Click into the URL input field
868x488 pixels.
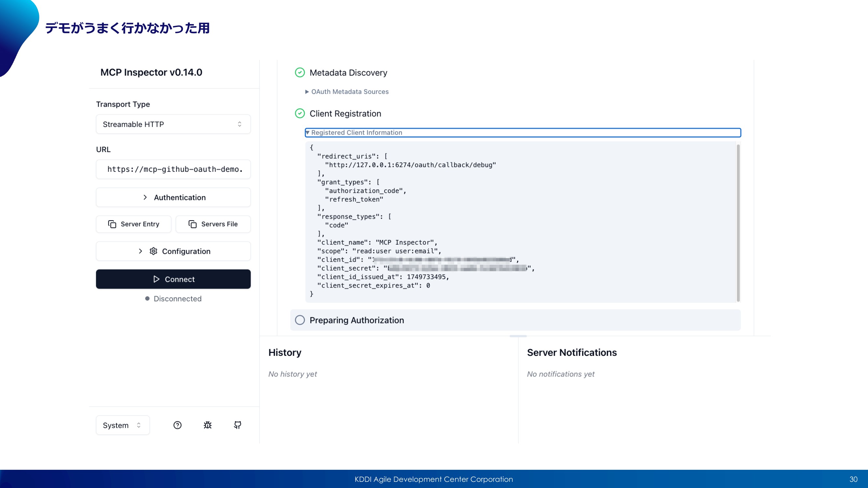pyautogui.click(x=173, y=169)
